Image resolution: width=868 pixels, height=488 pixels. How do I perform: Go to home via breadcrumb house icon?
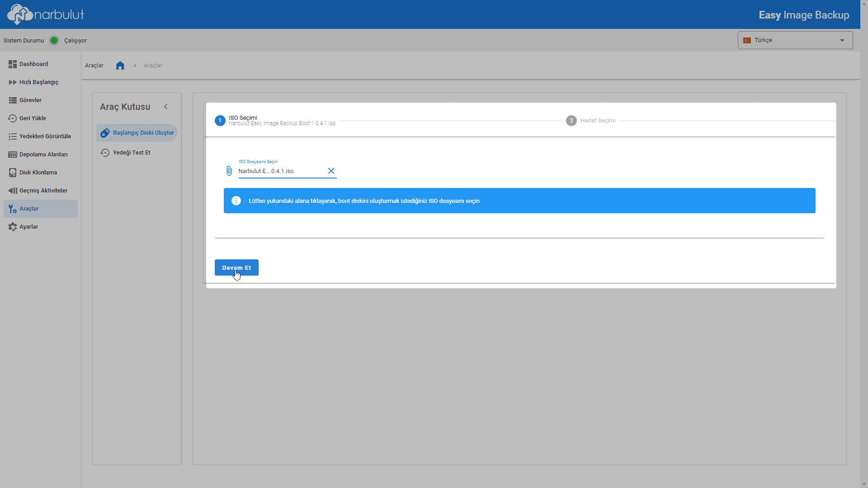tap(120, 66)
